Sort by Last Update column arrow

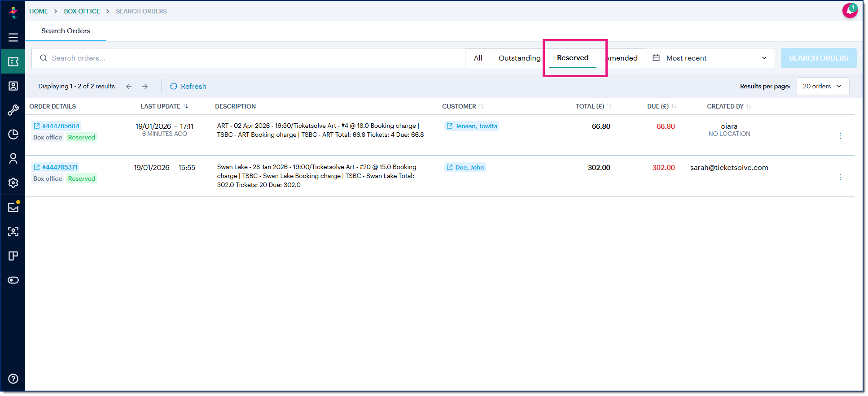tap(186, 106)
